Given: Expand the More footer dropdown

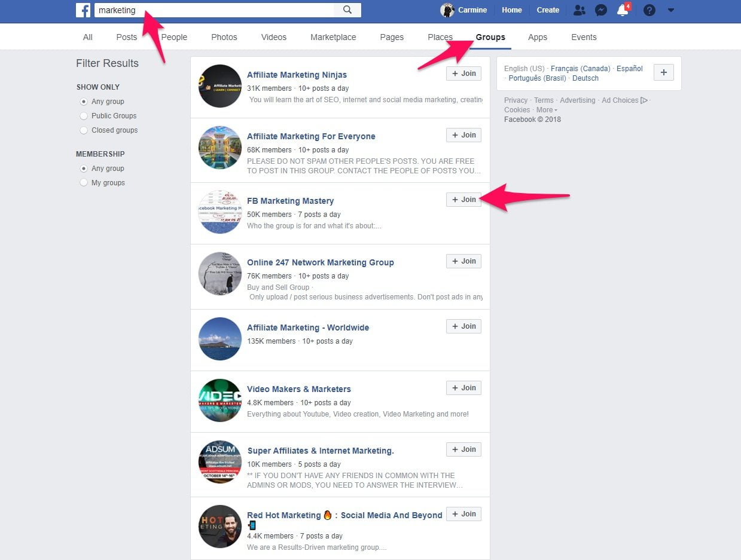Looking at the screenshot, I should click(x=547, y=110).
